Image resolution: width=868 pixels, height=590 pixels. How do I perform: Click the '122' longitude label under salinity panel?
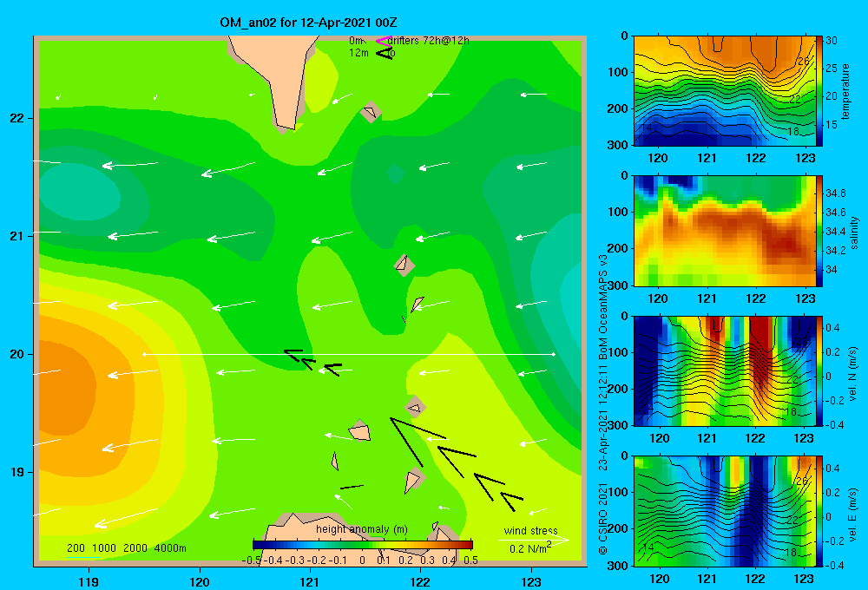[756, 298]
